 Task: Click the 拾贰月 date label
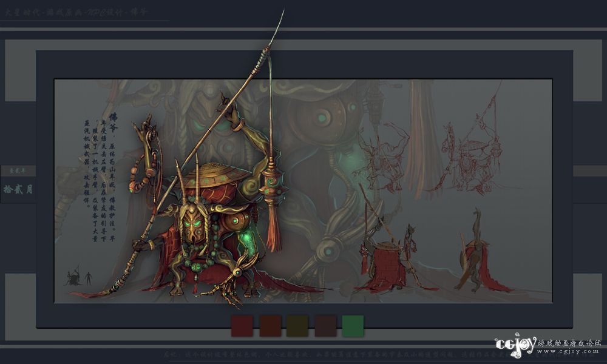pyautogui.click(x=18, y=189)
